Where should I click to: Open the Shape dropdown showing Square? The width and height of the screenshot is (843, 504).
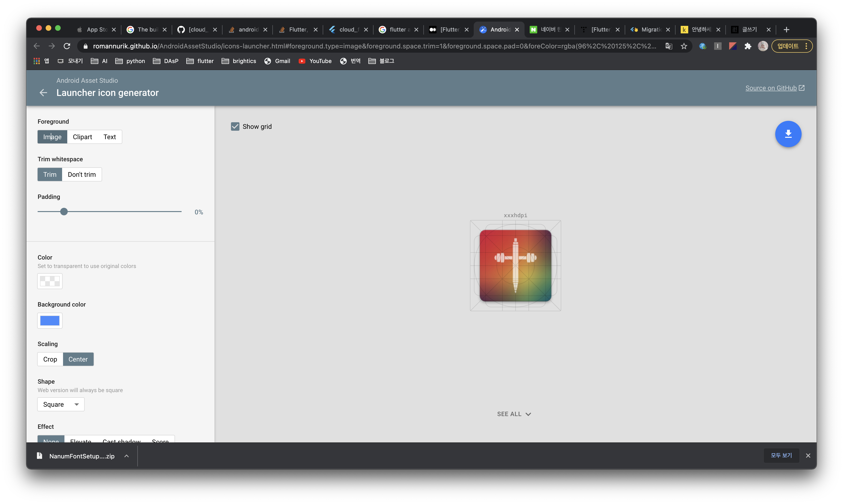point(61,405)
